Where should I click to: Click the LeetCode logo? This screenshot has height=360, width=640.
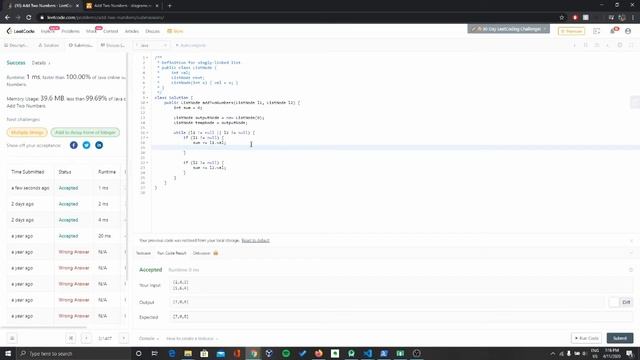(x=20, y=31)
